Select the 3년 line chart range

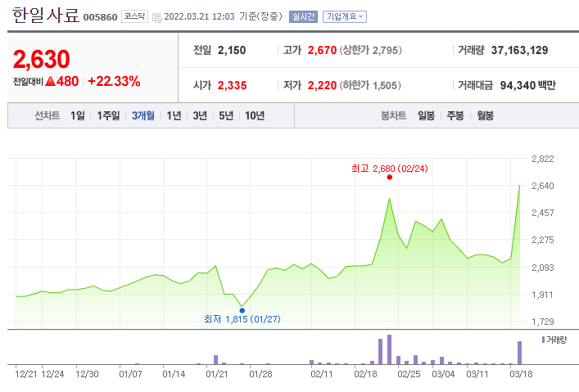click(x=200, y=115)
